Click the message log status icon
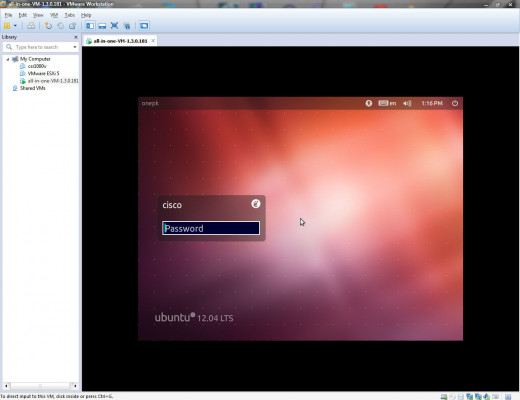 click(x=508, y=397)
